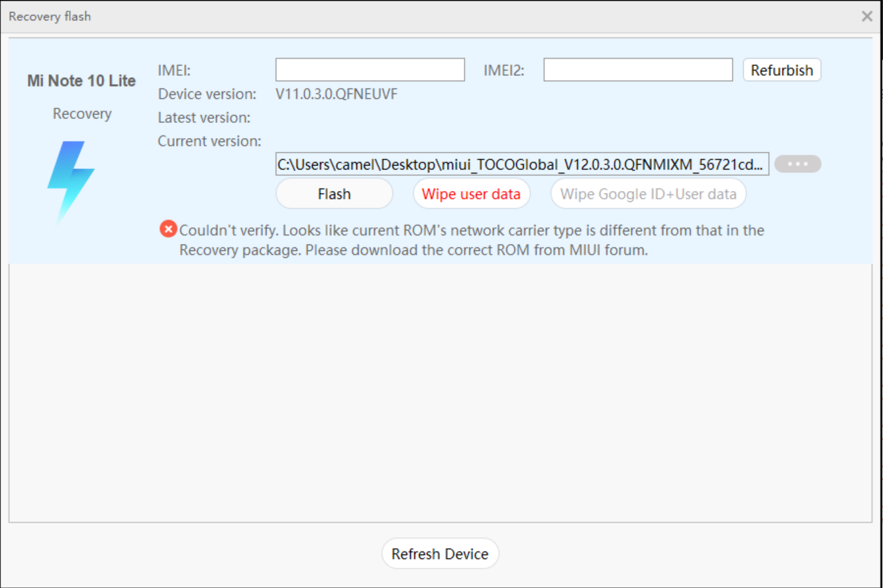Image resolution: width=883 pixels, height=588 pixels.
Task: Click the Recovery flash title bar text
Action: [50, 16]
